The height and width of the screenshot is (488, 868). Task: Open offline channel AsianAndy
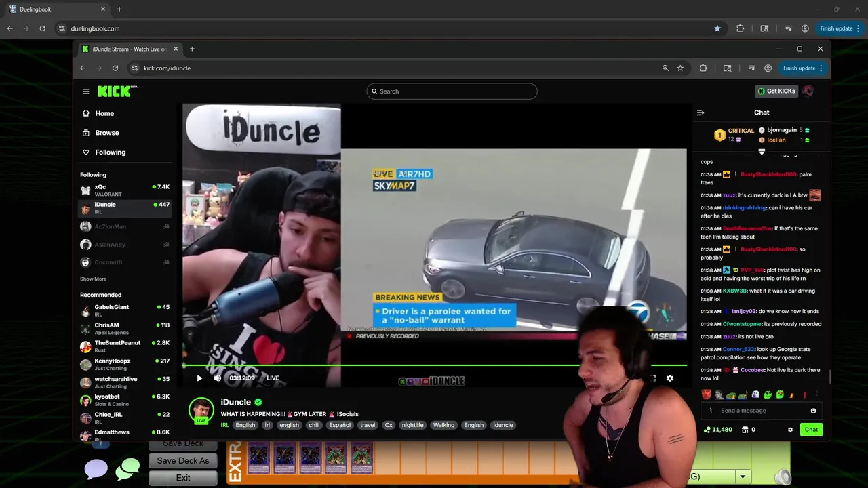[125, 244]
